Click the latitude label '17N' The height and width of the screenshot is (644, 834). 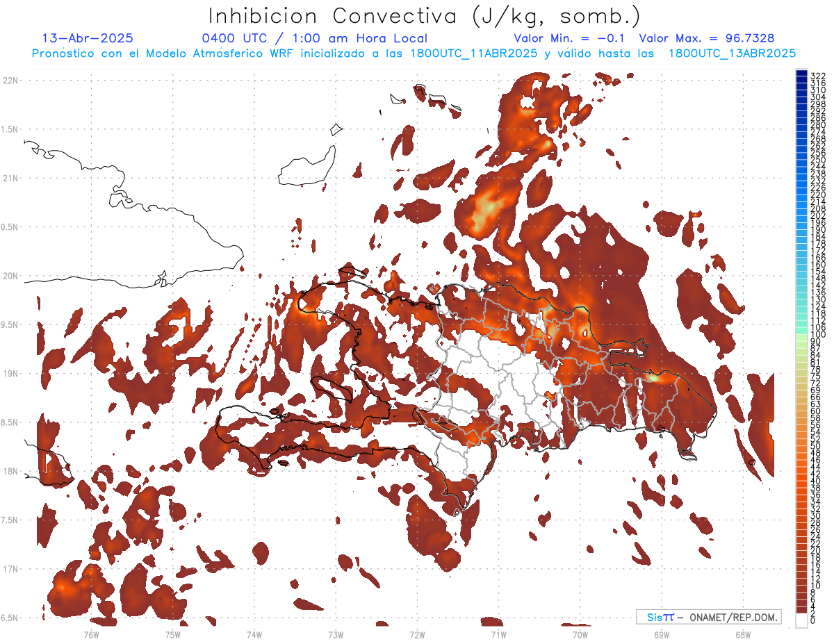tap(11, 569)
